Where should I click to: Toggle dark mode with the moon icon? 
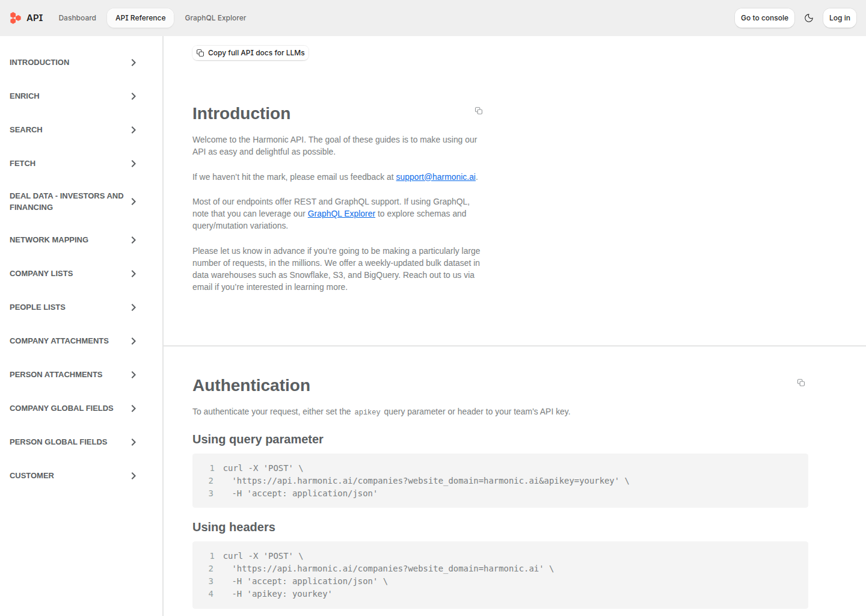809,18
